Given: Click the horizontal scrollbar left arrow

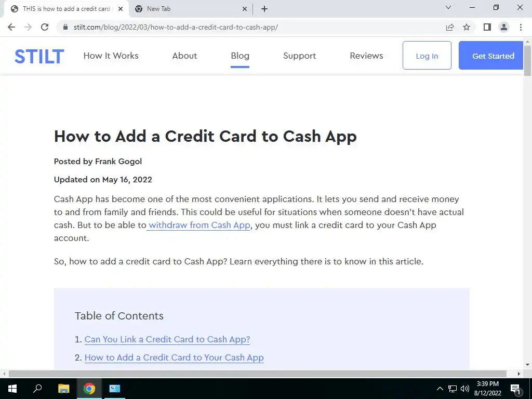Looking at the screenshot, I should (4, 374).
